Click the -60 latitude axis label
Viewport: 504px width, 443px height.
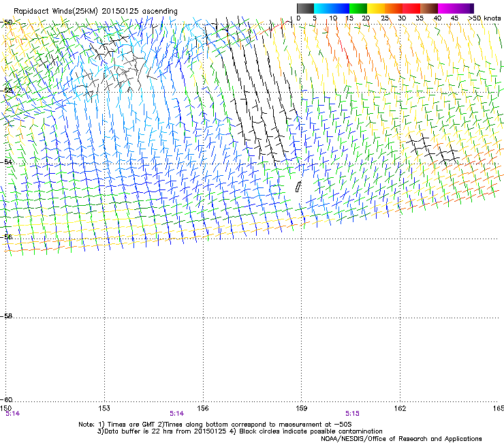[6, 399]
